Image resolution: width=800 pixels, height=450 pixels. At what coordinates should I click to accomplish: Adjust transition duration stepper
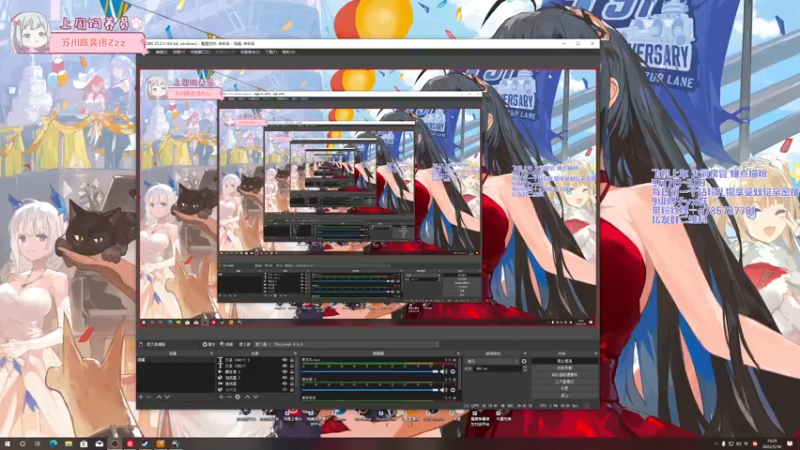[525, 368]
